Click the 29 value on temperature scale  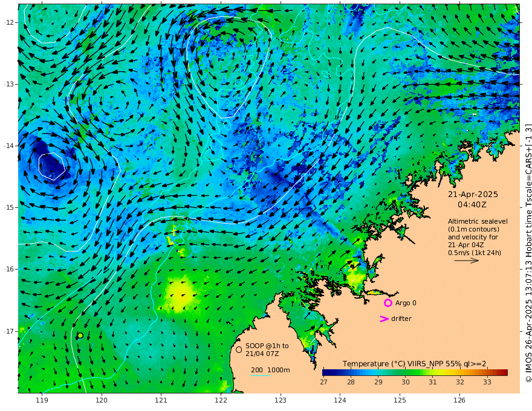(x=378, y=382)
